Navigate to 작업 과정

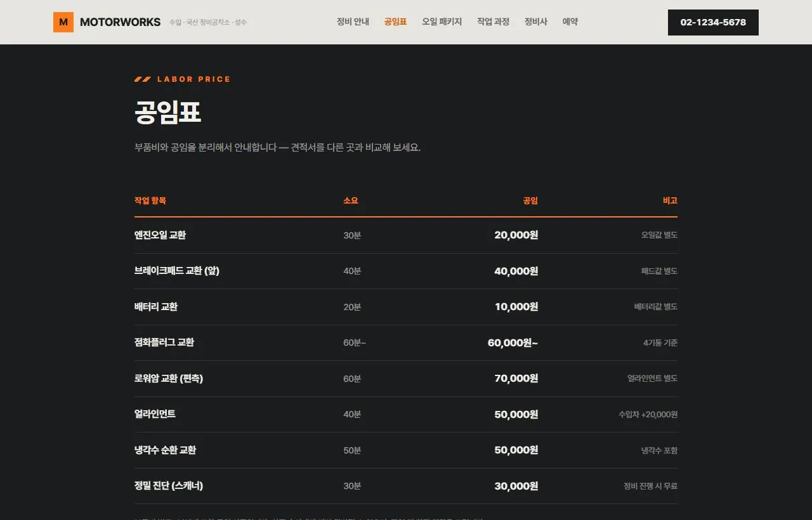pyautogui.click(x=493, y=22)
